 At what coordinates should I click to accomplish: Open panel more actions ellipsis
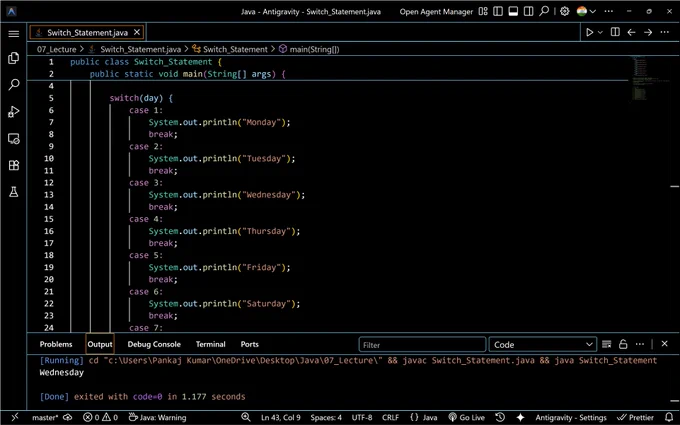(x=640, y=344)
